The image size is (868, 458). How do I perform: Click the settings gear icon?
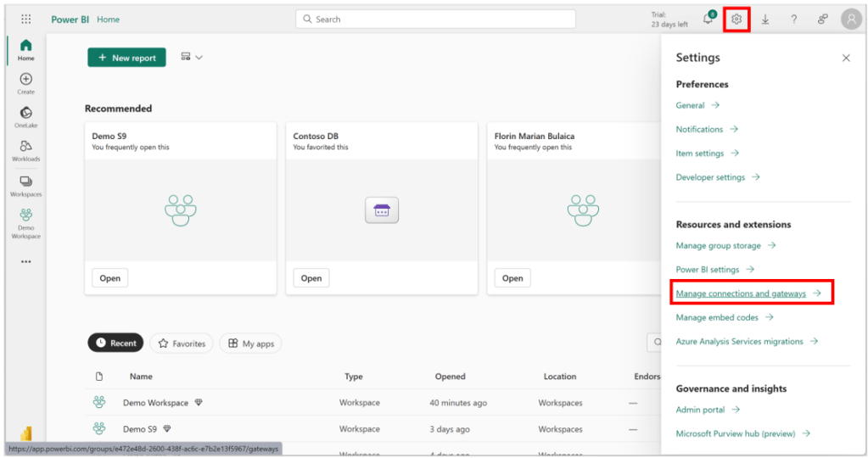pyautogui.click(x=736, y=20)
